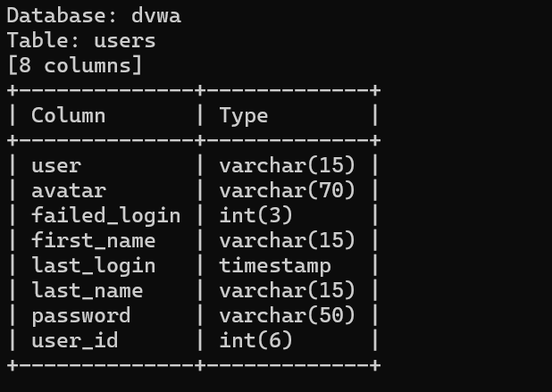The width and height of the screenshot is (552, 392).
Task: Click the 'user_id' column name
Action: 74,340
